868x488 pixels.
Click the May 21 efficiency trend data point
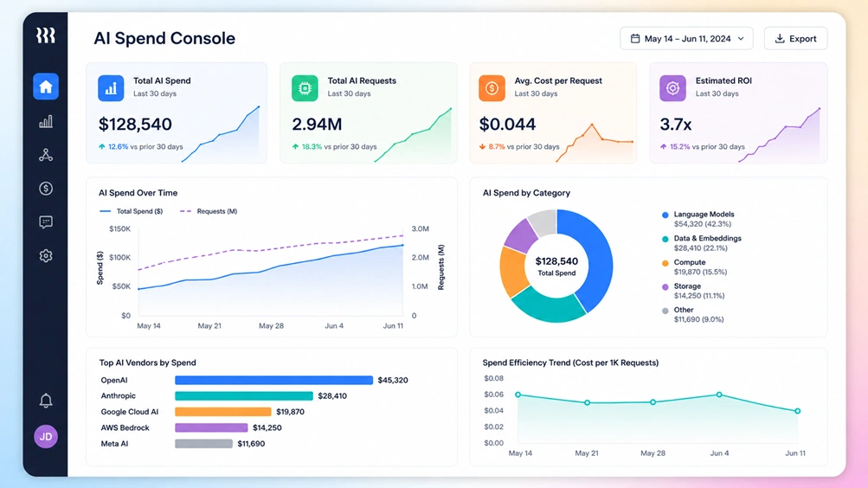[x=588, y=403]
